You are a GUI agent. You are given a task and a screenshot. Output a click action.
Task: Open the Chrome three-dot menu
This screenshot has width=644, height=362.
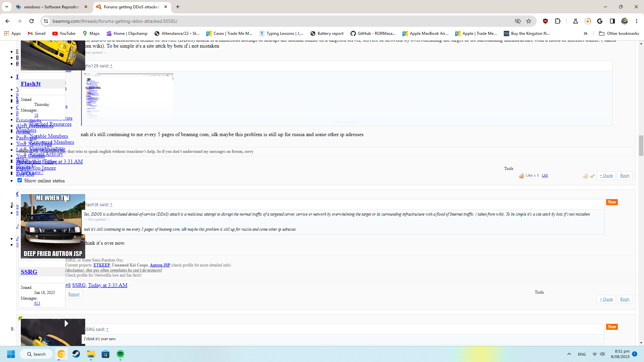pos(637,21)
